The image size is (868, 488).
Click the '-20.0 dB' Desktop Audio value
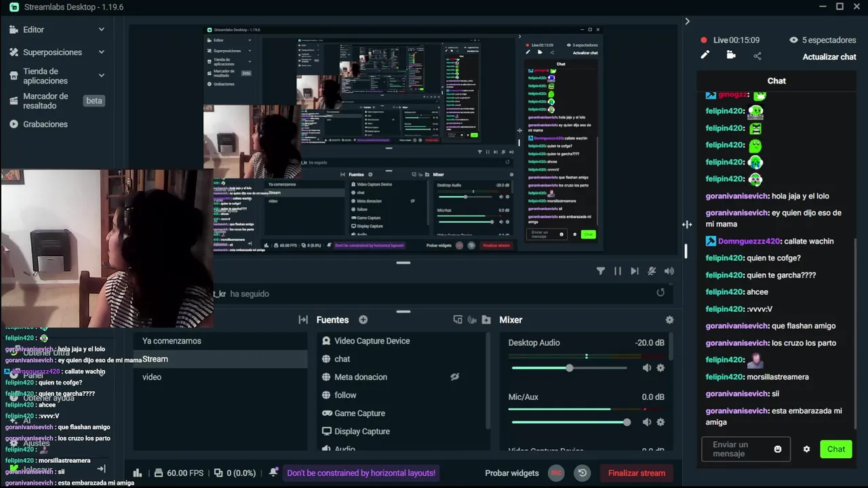click(650, 343)
